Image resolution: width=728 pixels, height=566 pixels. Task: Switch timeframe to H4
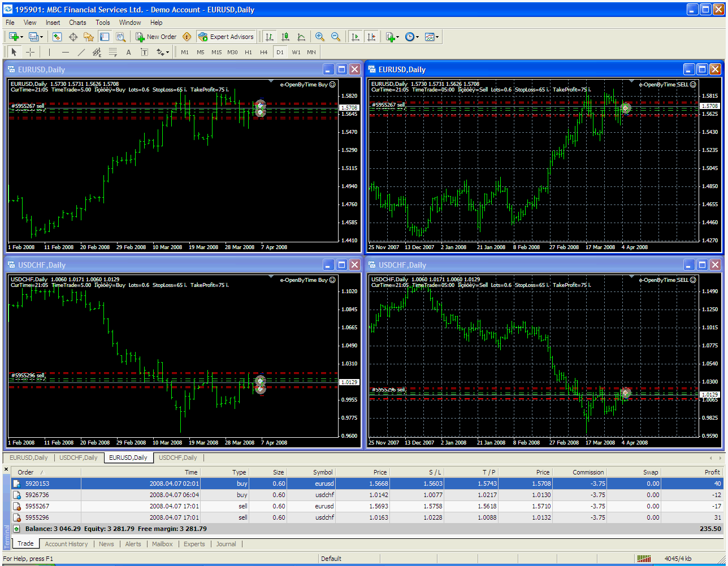click(264, 52)
